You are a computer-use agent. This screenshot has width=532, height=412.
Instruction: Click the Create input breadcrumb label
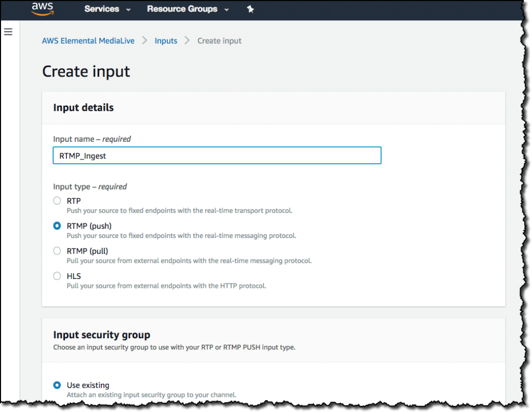(x=219, y=41)
